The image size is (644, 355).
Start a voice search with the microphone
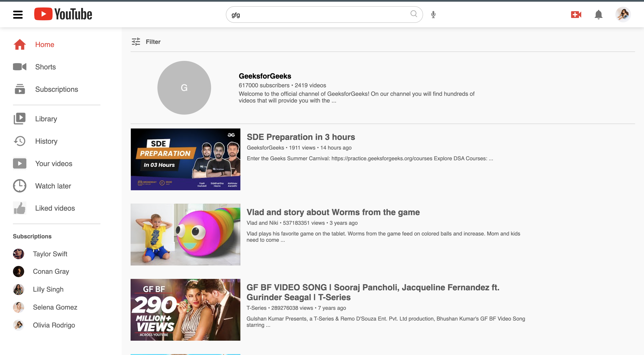point(433,14)
